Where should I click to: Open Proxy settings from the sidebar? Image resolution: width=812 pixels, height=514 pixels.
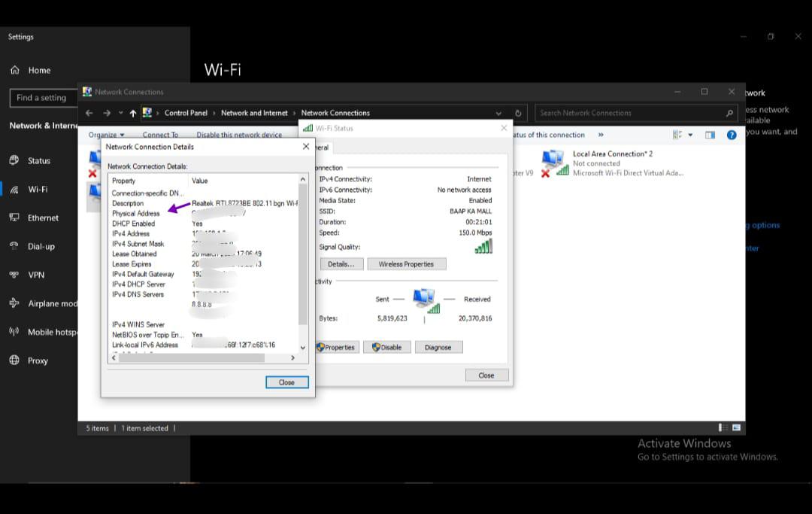tap(38, 360)
